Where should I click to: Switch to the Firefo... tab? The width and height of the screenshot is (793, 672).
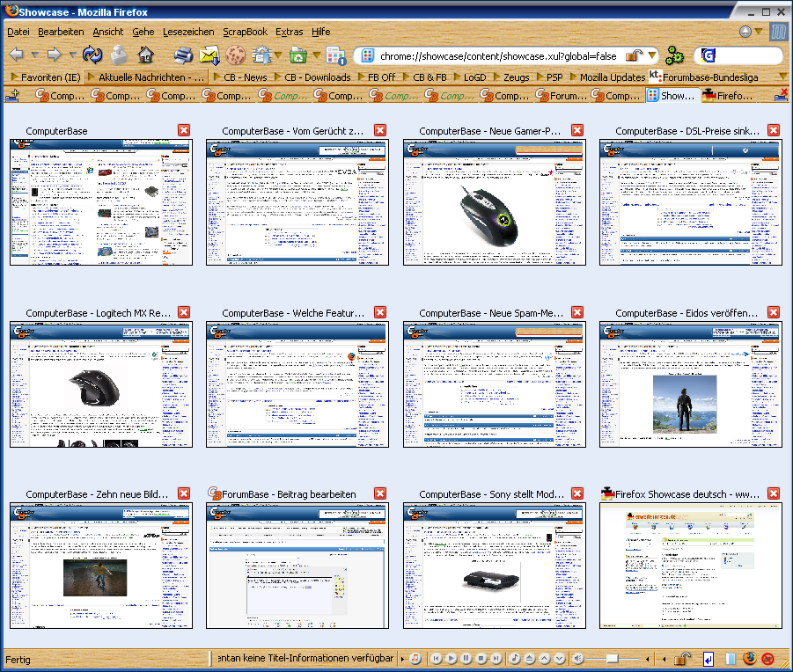pyautogui.click(x=729, y=95)
